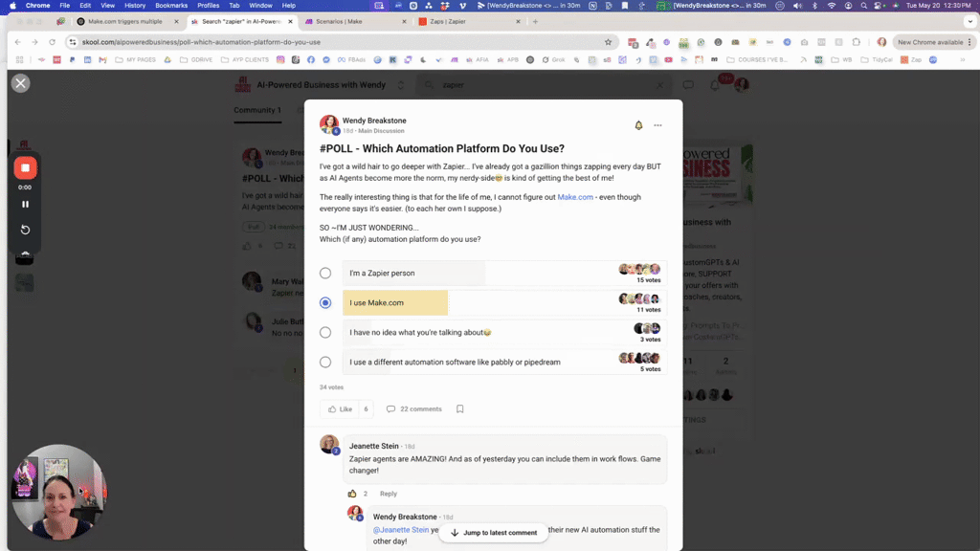This screenshot has width=980, height=551.
Task: Open the user profile avatar in Skool header
Action: (x=742, y=85)
